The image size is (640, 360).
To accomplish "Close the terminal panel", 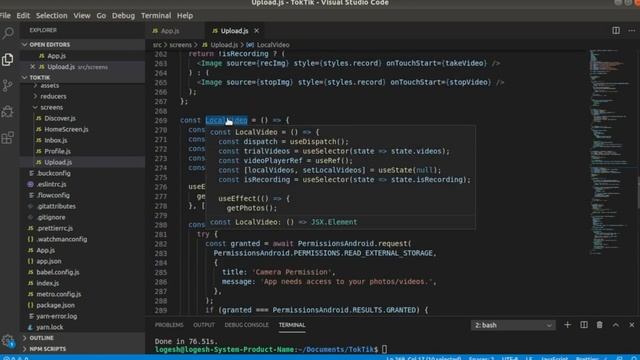I will point(631,325).
